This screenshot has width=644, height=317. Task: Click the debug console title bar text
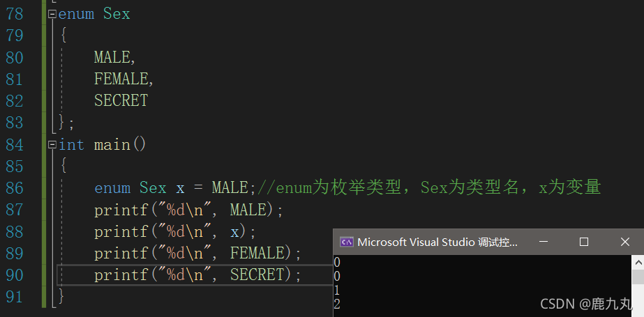pos(437,242)
